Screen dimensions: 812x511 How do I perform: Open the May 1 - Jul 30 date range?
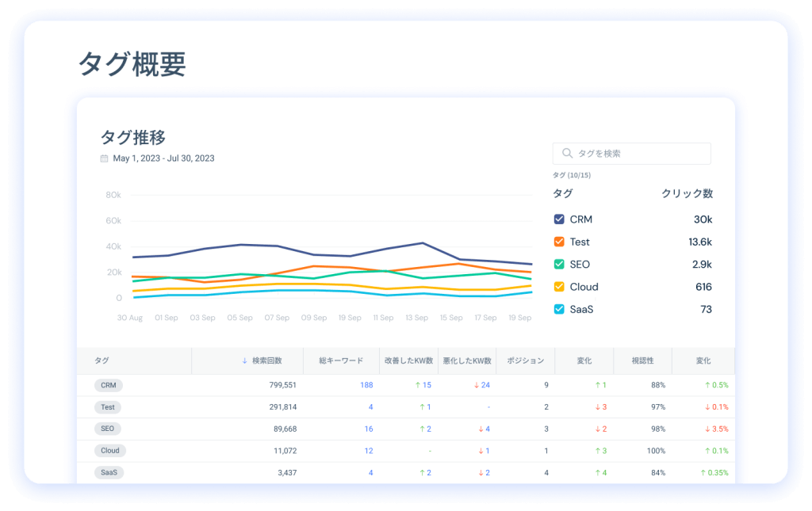pyautogui.click(x=163, y=158)
